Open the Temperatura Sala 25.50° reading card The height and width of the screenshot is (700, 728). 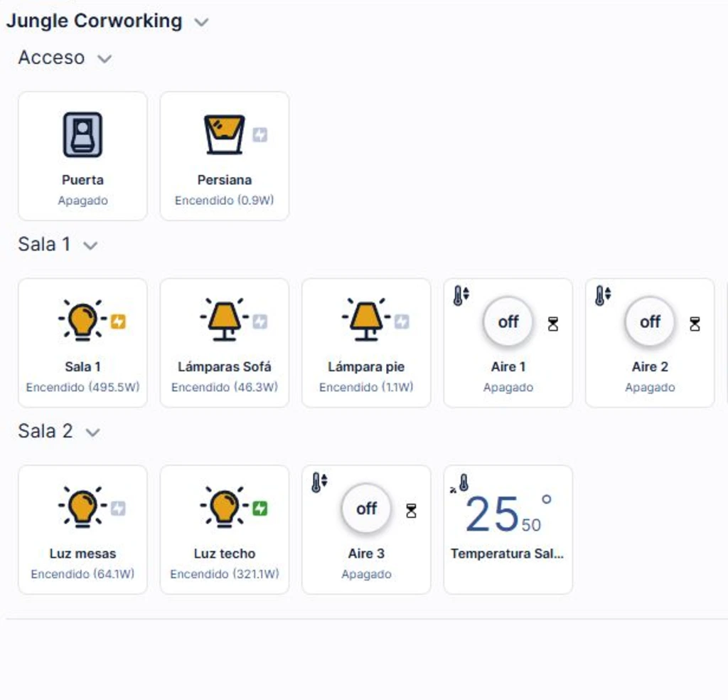tap(508, 529)
